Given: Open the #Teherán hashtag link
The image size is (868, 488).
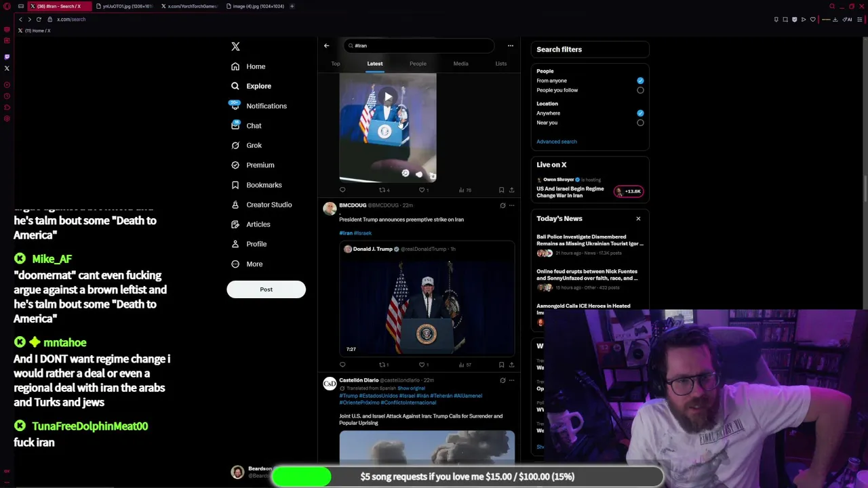Looking at the screenshot, I should (441, 396).
